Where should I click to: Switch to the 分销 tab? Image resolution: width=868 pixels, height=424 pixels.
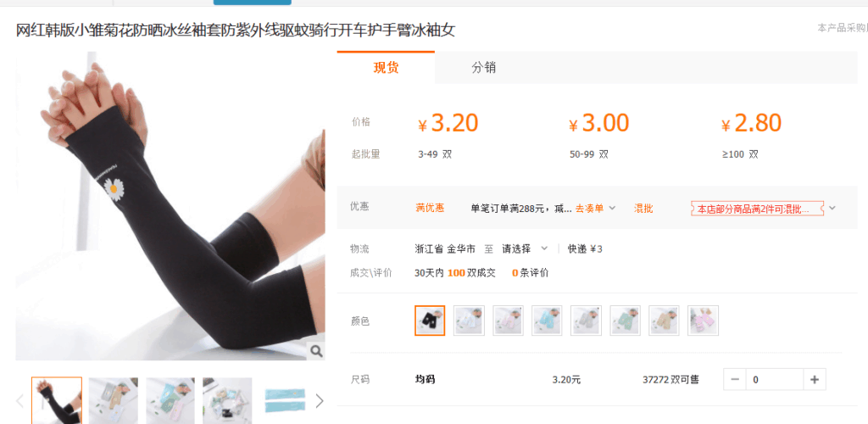coord(483,68)
